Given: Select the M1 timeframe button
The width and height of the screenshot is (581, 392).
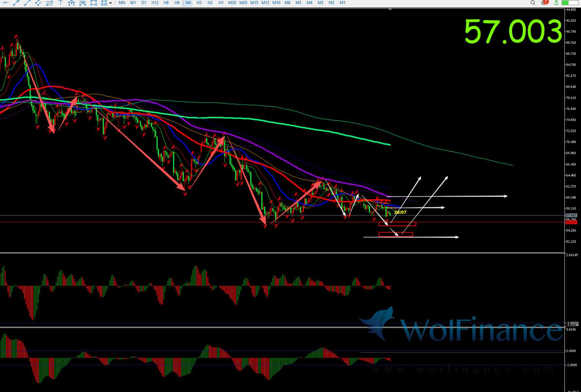Looking at the screenshot, I should point(343,3).
